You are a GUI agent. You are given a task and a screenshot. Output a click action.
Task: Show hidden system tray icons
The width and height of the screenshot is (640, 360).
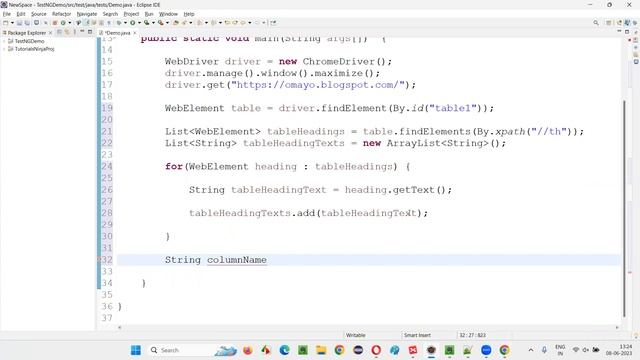(531, 350)
